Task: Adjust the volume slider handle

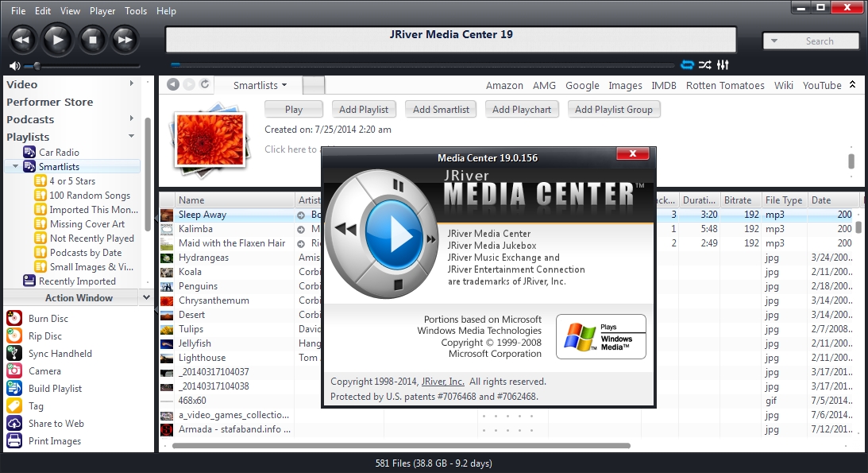Action: pos(37,66)
